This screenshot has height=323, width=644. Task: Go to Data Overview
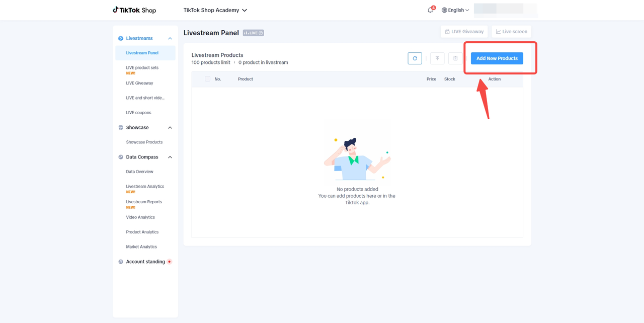click(139, 172)
